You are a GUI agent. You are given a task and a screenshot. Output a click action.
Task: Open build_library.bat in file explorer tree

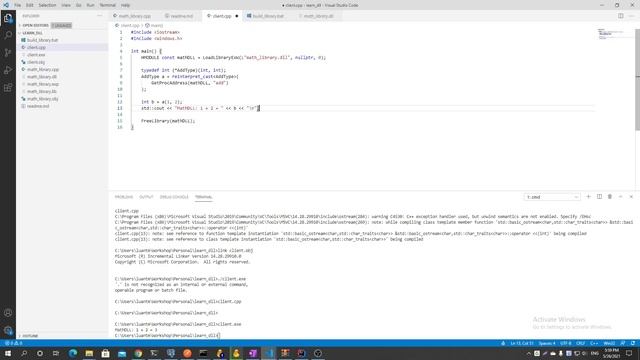(62, 40)
